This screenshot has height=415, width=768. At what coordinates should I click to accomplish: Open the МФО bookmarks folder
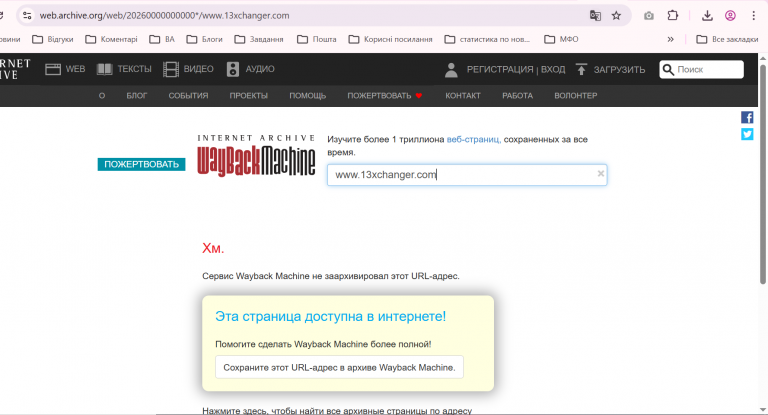coord(561,39)
